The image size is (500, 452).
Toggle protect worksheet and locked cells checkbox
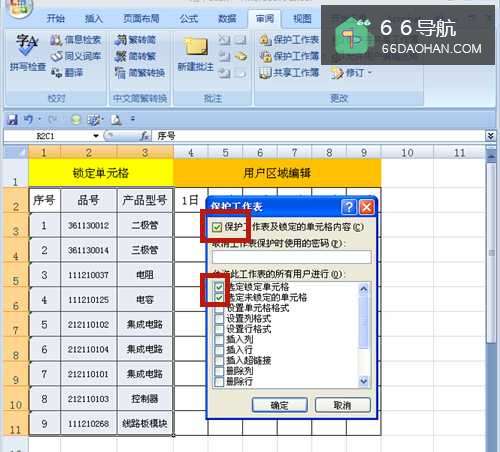pyautogui.click(x=217, y=227)
